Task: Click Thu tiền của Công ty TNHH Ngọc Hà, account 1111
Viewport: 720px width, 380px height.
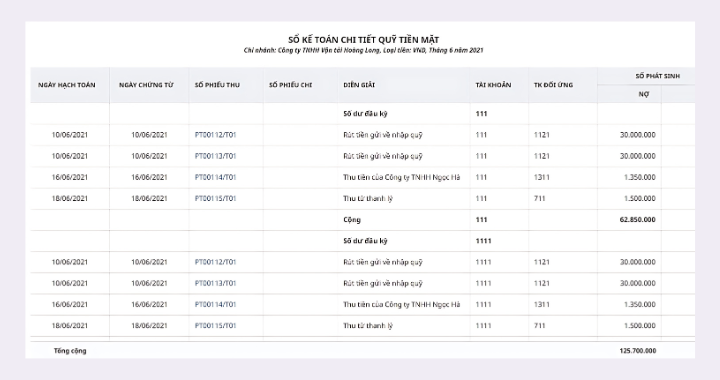Action: point(401,304)
